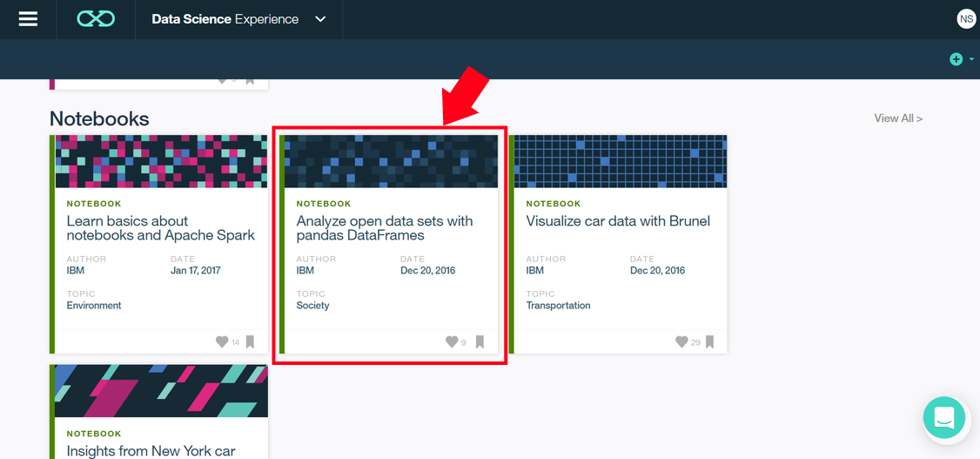Click the Transportation topic value
Image resolution: width=980 pixels, height=459 pixels.
point(558,306)
